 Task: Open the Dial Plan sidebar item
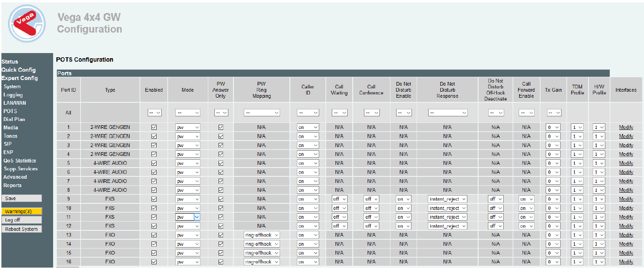pyautogui.click(x=14, y=119)
